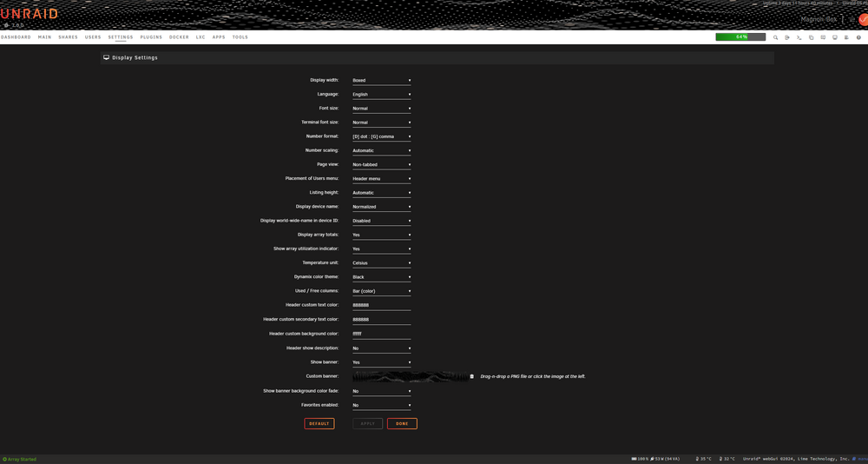The width and height of the screenshot is (868, 464).
Task: Click the monitor icon beside Display Settings
Action: coord(106,57)
